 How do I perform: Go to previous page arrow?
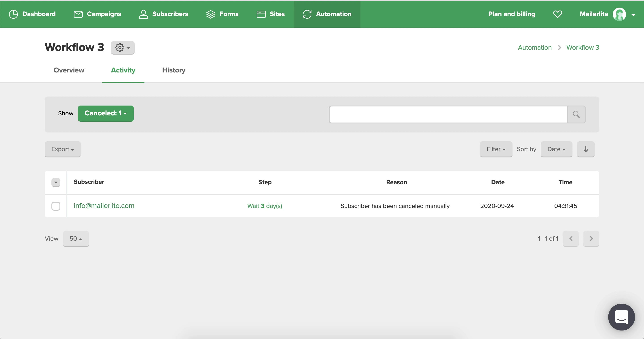(570, 239)
